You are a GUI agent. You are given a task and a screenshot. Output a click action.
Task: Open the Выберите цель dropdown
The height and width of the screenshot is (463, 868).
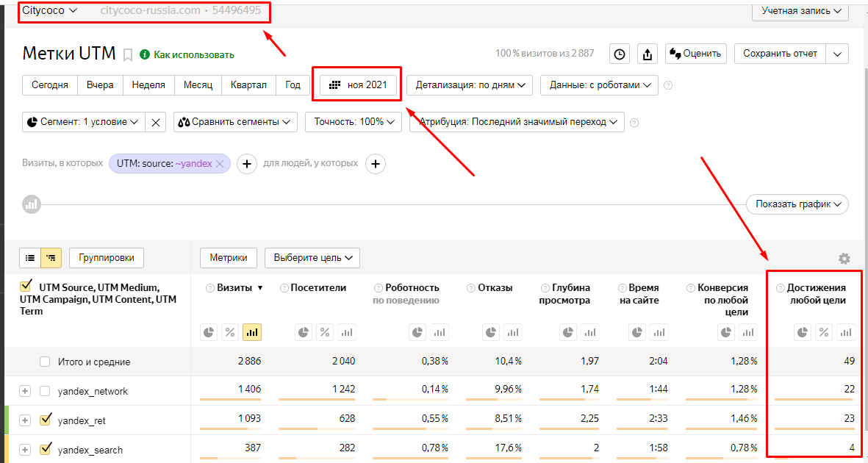pos(312,258)
